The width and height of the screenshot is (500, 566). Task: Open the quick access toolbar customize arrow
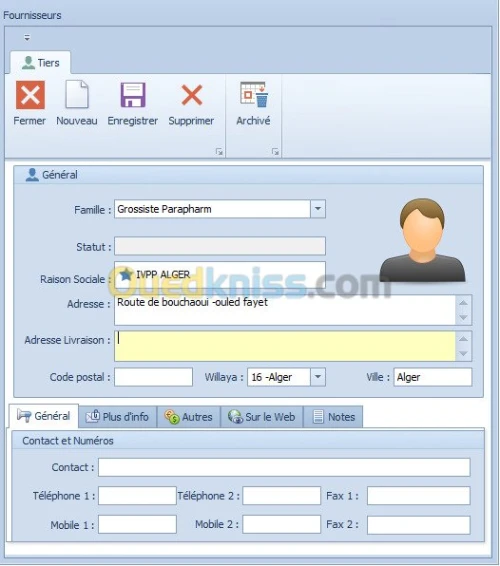click(27, 37)
